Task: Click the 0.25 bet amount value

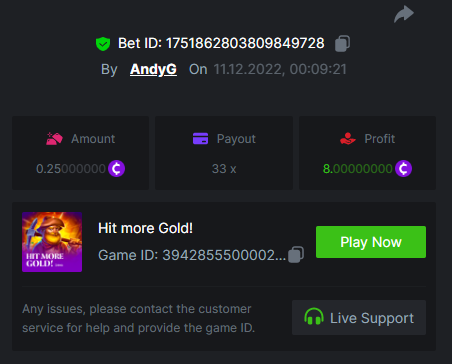Action: pos(71,169)
